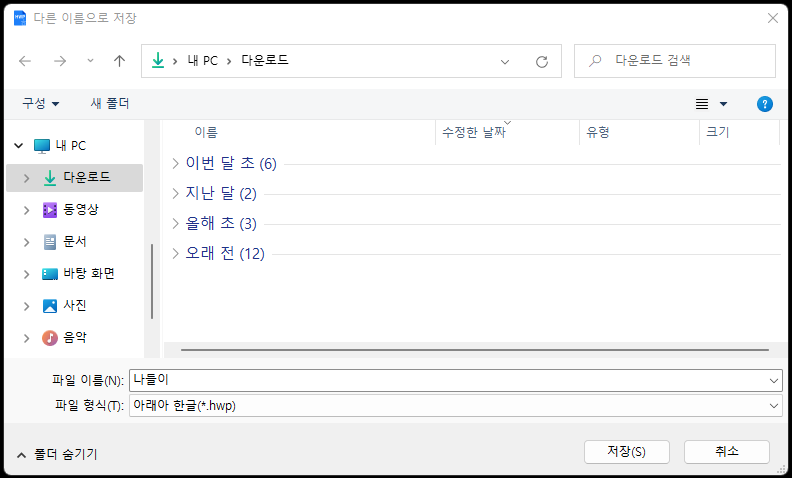Select 다운로드 in address path
The image size is (792, 478).
[265, 60]
